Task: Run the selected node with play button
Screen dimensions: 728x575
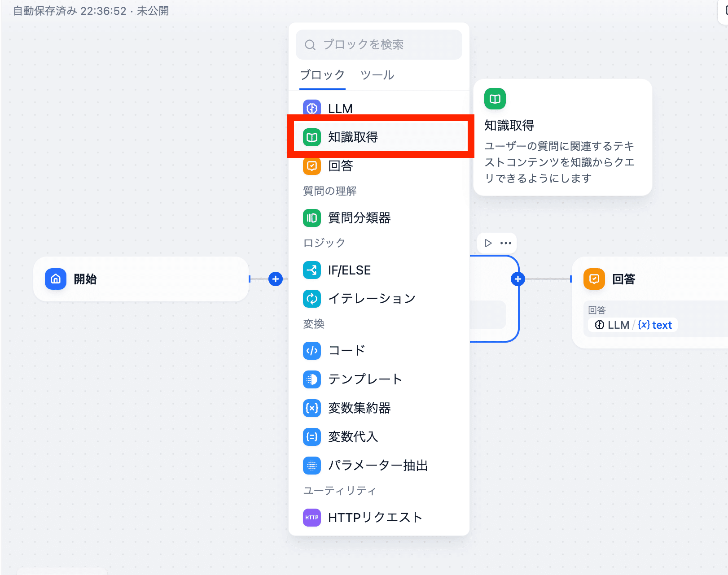Action: (x=488, y=243)
